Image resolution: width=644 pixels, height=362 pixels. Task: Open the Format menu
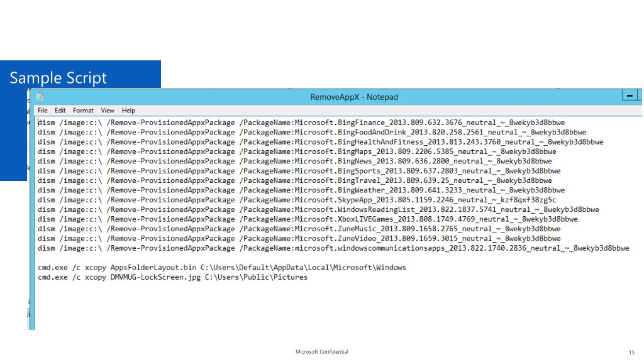pos(83,111)
